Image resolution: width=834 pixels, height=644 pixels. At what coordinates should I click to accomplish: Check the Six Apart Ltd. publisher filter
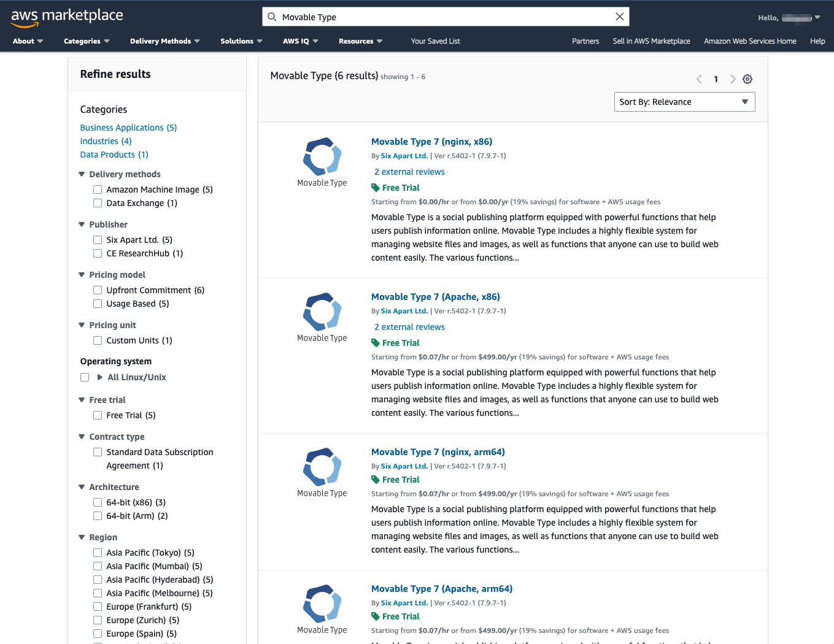point(98,240)
